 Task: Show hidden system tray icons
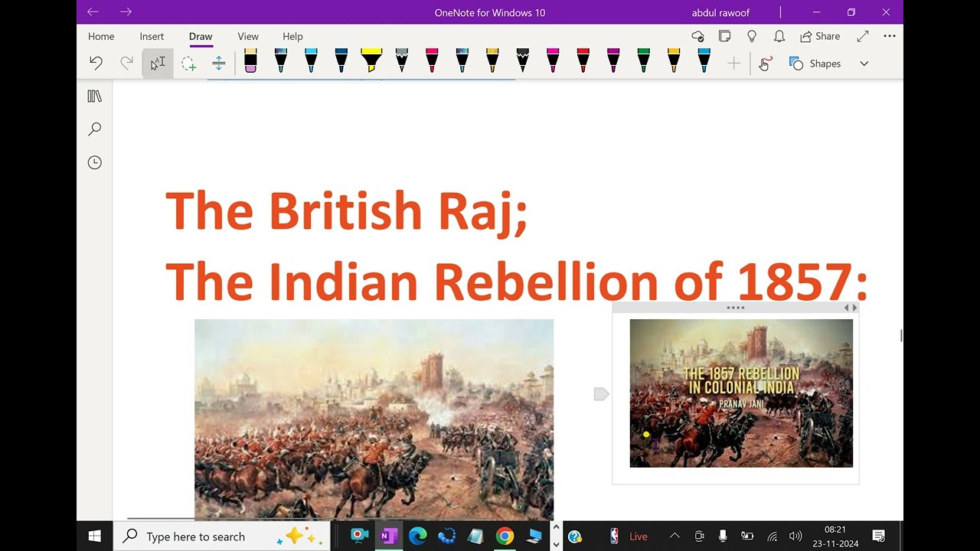click(x=675, y=536)
